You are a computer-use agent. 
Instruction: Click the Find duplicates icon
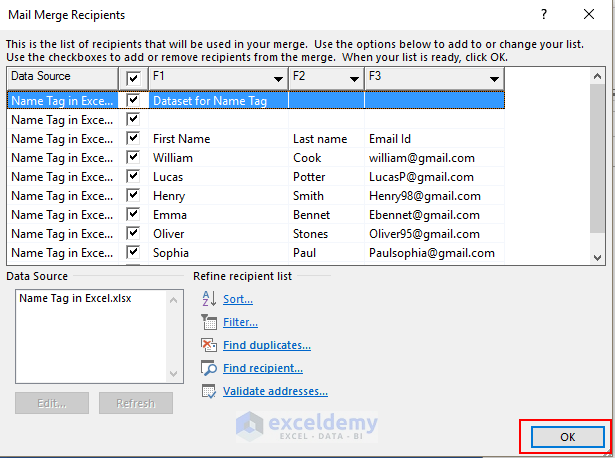[x=209, y=345]
